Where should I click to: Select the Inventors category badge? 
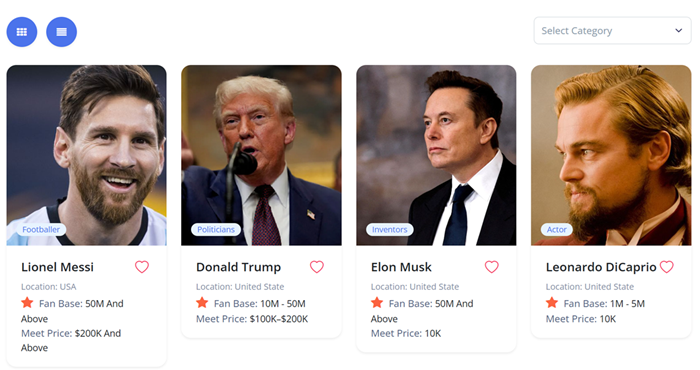pyautogui.click(x=390, y=229)
